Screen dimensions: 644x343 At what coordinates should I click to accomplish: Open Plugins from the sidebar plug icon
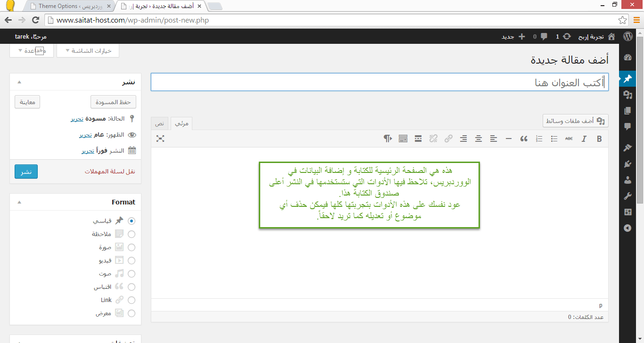coord(627,164)
